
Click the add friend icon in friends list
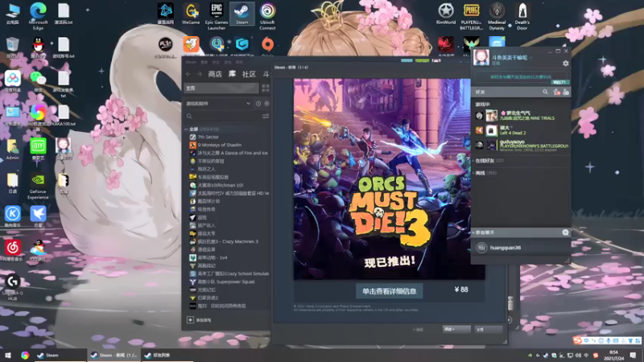click(556, 92)
